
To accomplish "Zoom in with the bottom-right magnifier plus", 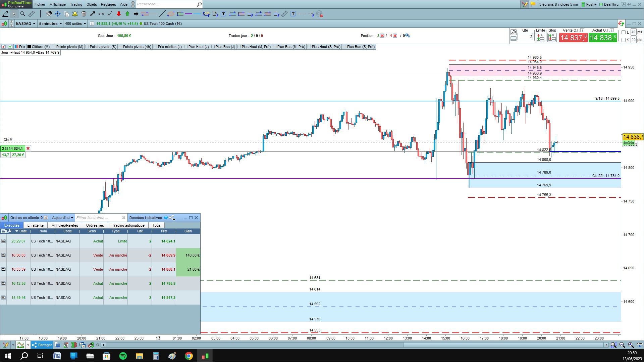I will (x=631, y=345).
